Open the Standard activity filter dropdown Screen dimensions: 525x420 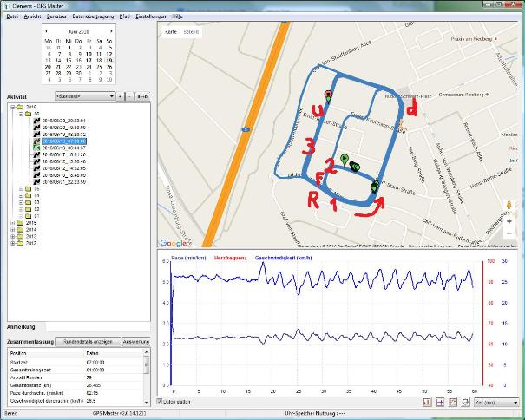[x=85, y=96]
